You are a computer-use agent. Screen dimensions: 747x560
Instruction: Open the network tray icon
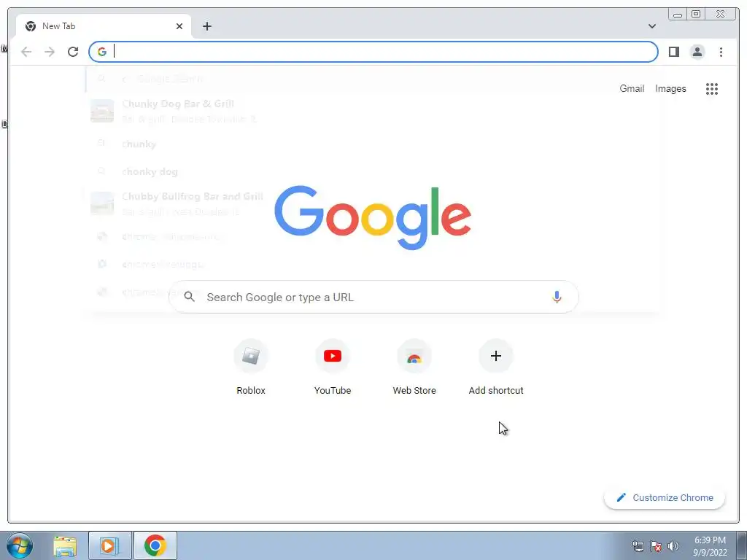tap(638, 546)
